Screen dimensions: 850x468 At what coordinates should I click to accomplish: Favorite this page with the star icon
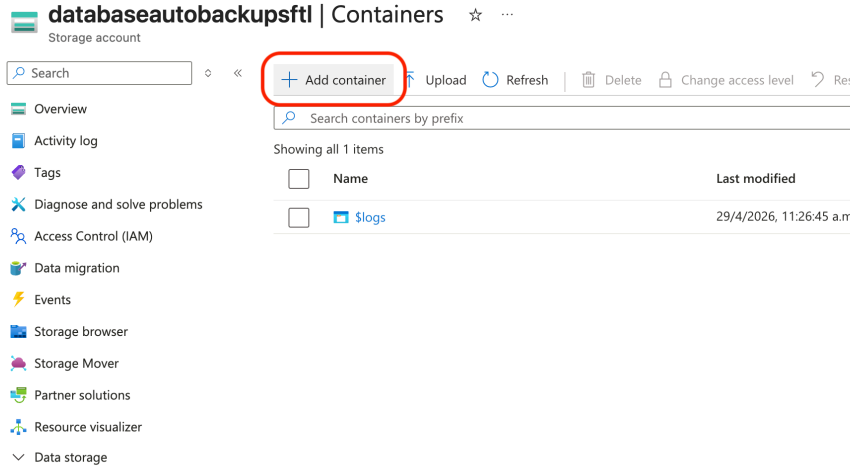(x=475, y=16)
